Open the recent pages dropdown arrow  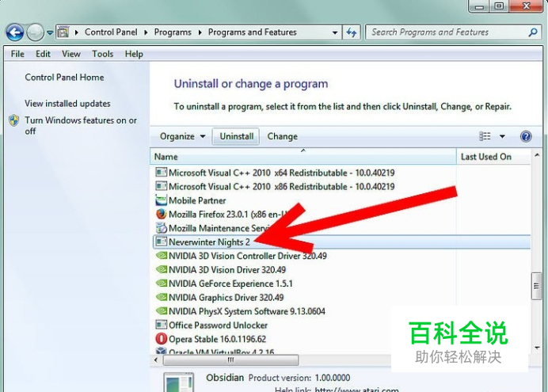(50, 32)
